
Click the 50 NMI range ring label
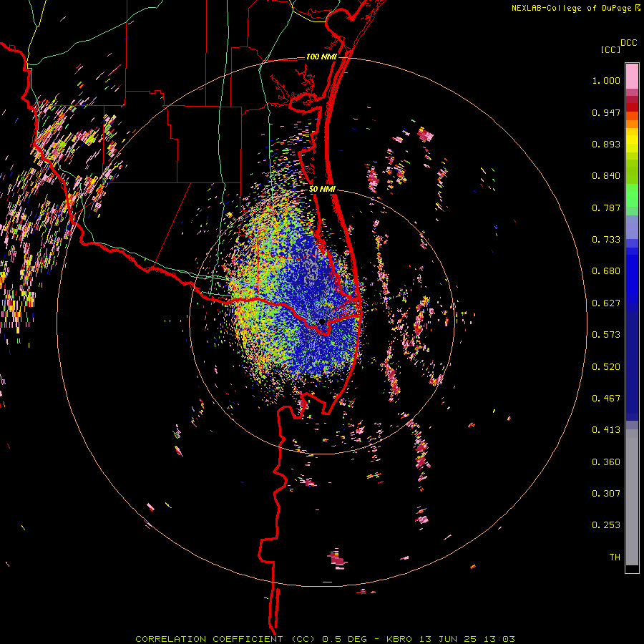tap(322, 189)
